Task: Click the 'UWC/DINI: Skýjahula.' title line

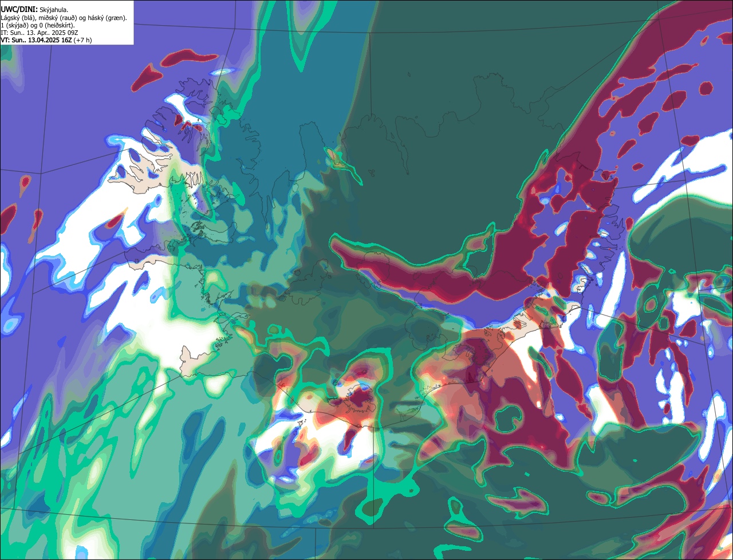Action: coord(35,9)
